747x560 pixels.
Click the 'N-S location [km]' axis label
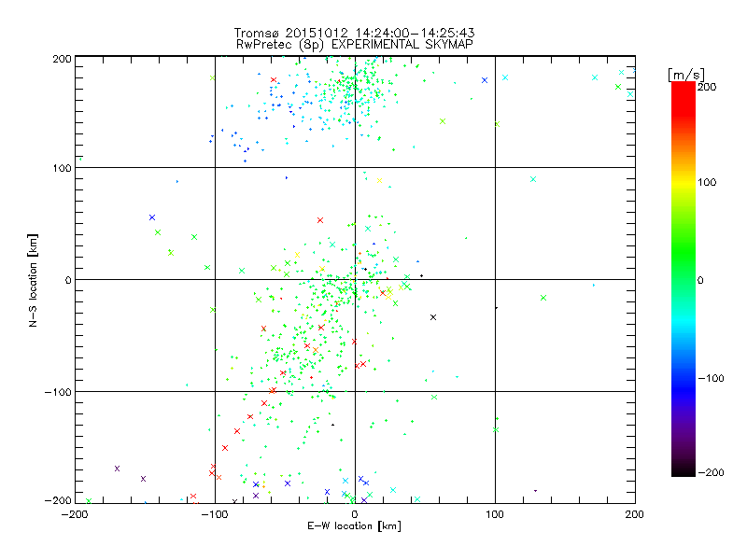(33, 280)
